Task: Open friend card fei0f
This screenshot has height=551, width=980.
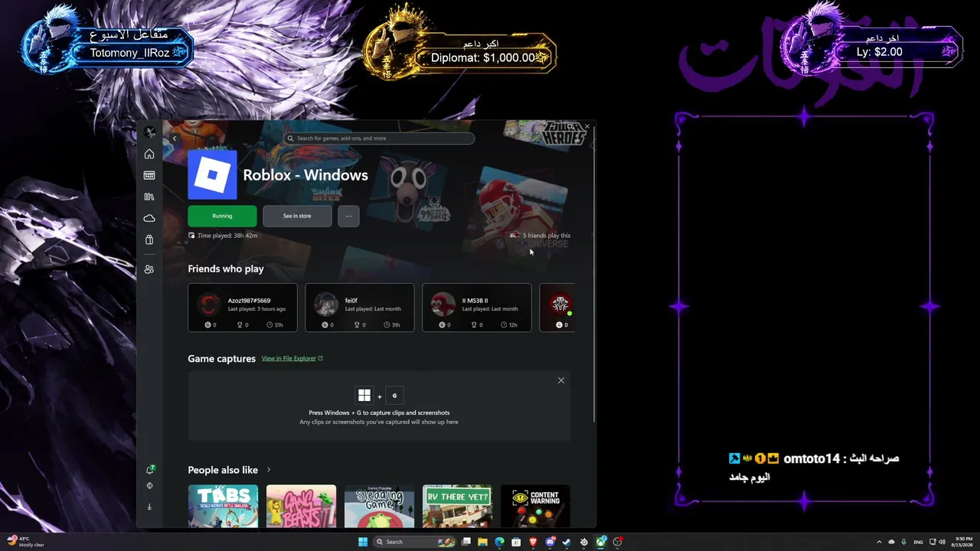Action: pos(360,308)
